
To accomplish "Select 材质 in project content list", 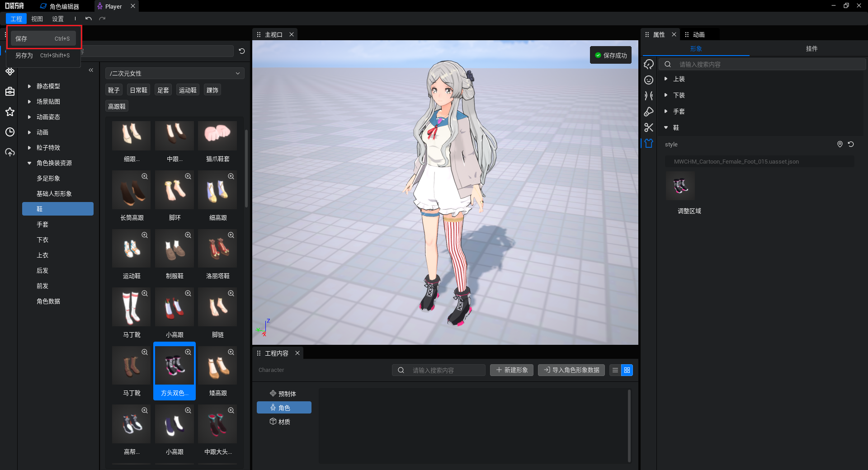I will click(x=284, y=422).
